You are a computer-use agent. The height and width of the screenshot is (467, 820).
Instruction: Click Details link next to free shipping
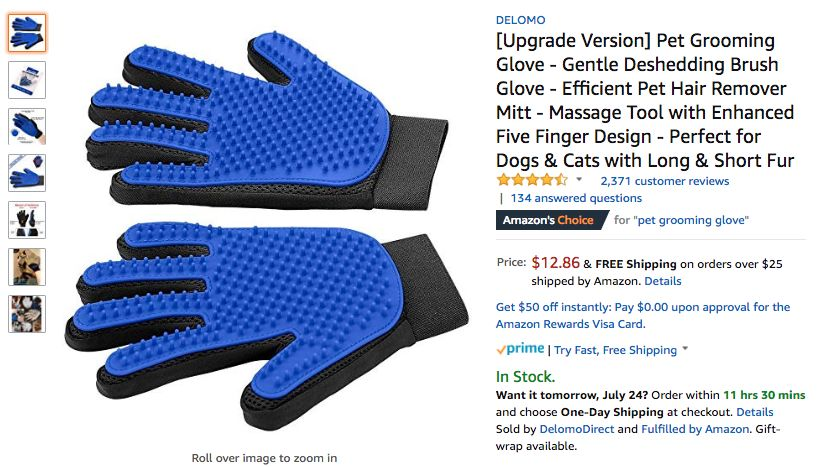click(x=663, y=281)
